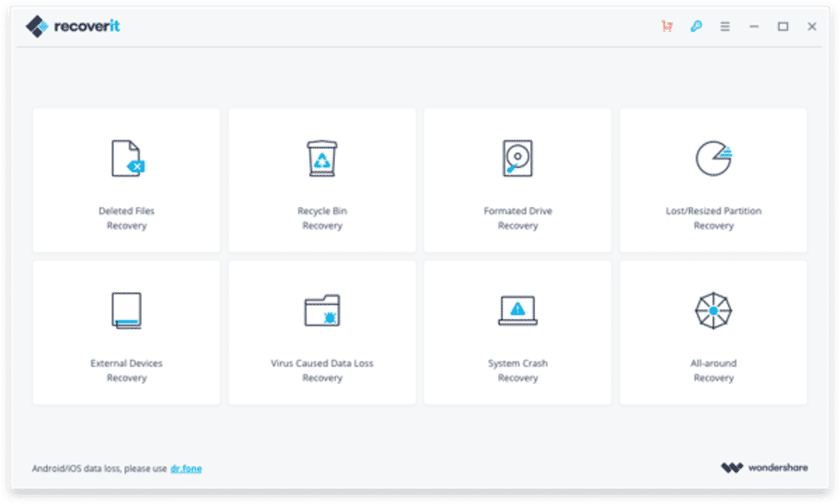The width and height of the screenshot is (840, 504).
Task: Click the Deleted Files Recovery icon
Action: click(126, 158)
